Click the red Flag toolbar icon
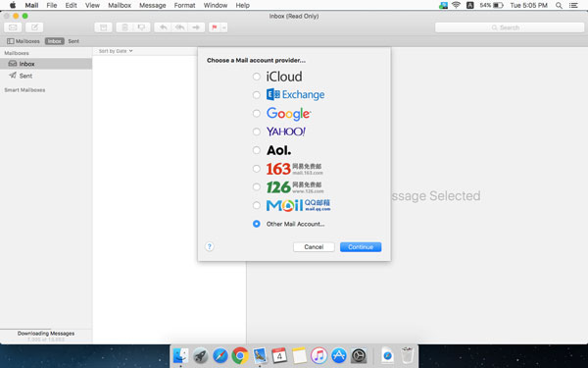Screen dimensions: 588x368 [215, 27]
